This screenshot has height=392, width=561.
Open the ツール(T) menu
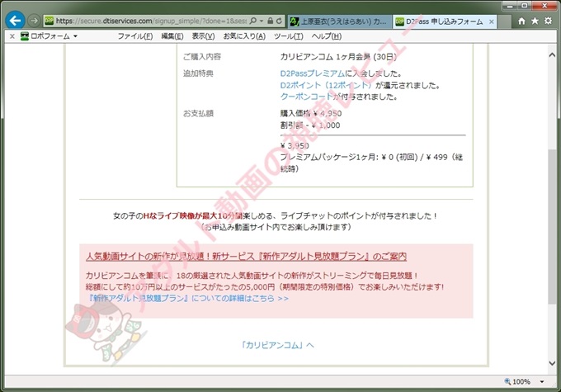289,36
